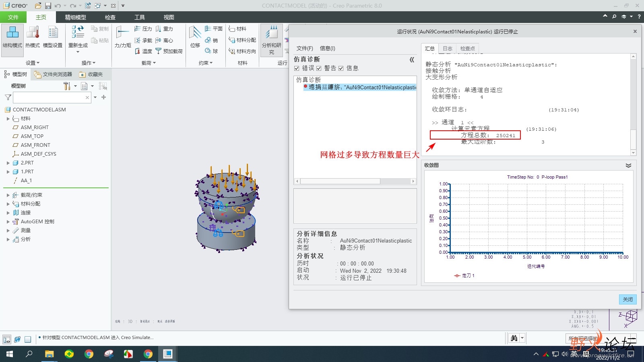Open 材料方向 material orientation
Image resolution: width=644 pixels, height=362 pixels.
tap(242, 51)
